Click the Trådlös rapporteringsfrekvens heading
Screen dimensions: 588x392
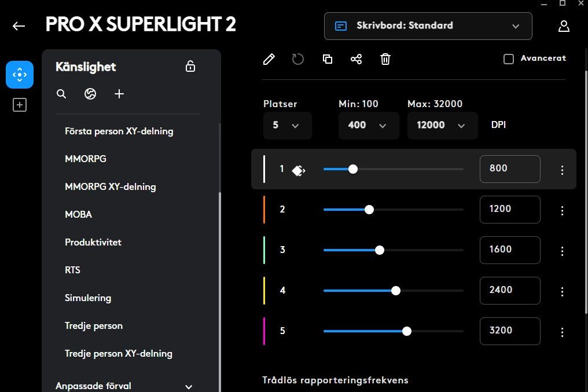[335, 380]
